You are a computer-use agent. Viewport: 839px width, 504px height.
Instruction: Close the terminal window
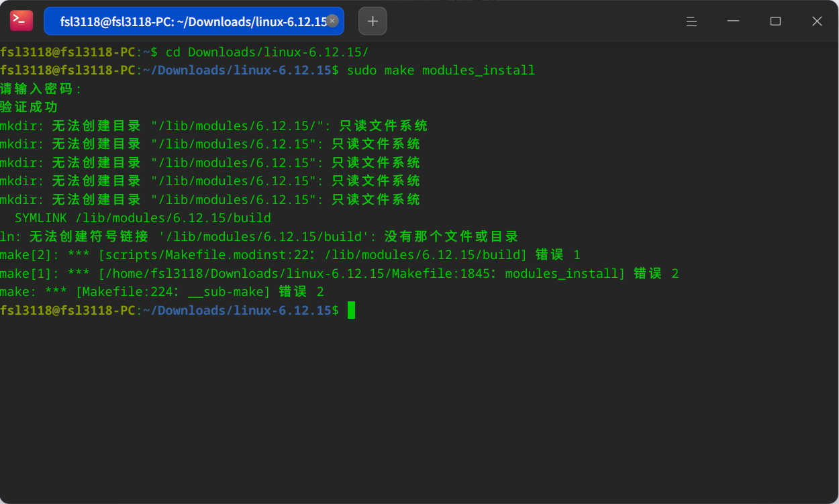click(817, 21)
